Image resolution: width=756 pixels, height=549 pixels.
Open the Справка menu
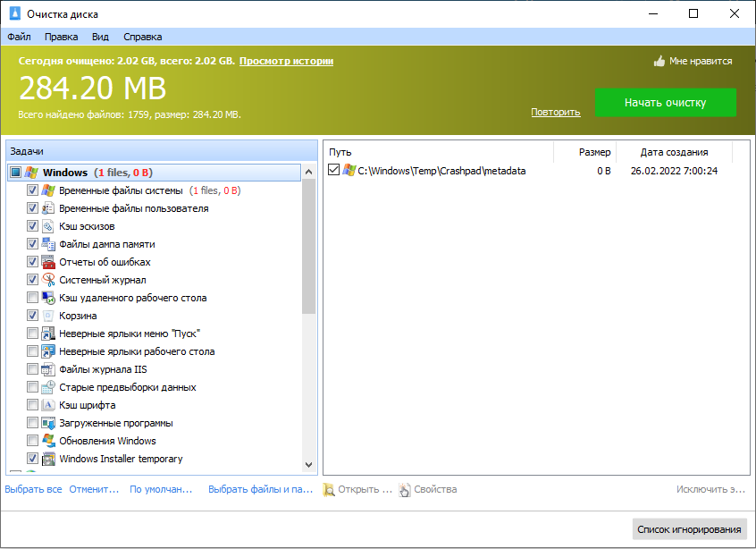[143, 37]
